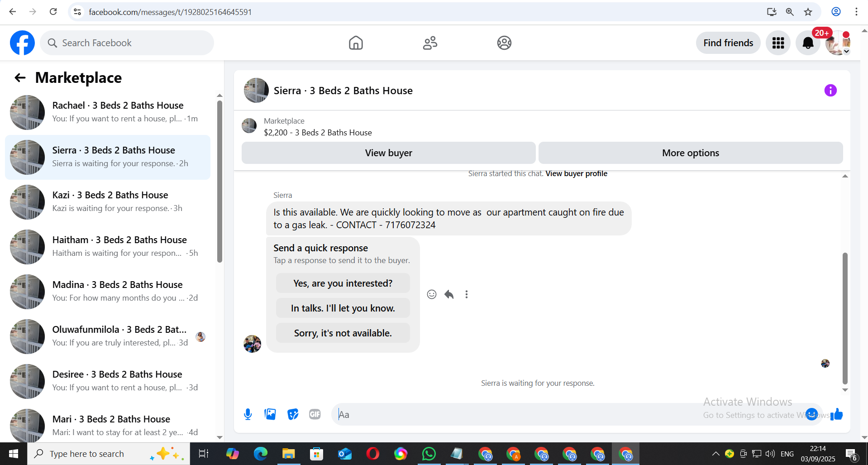This screenshot has width=868, height=465.
Task: Open the browser zoom magnifier icon
Action: coord(789,12)
